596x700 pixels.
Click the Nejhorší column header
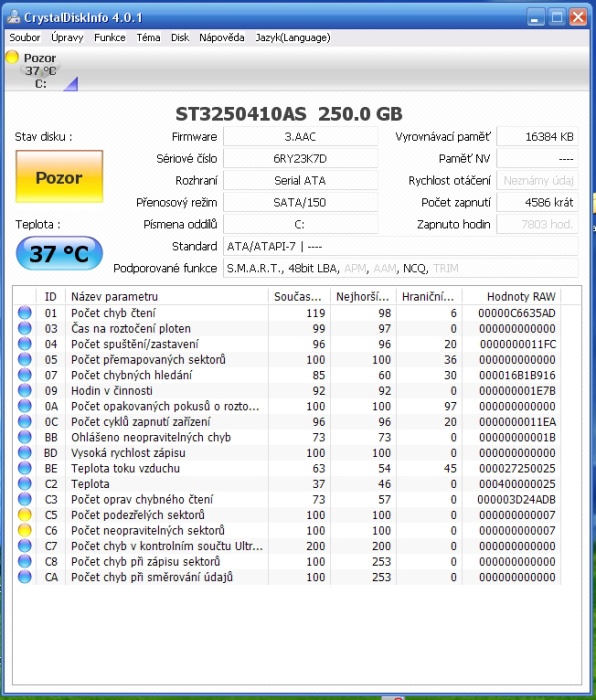[x=363, y=296]
